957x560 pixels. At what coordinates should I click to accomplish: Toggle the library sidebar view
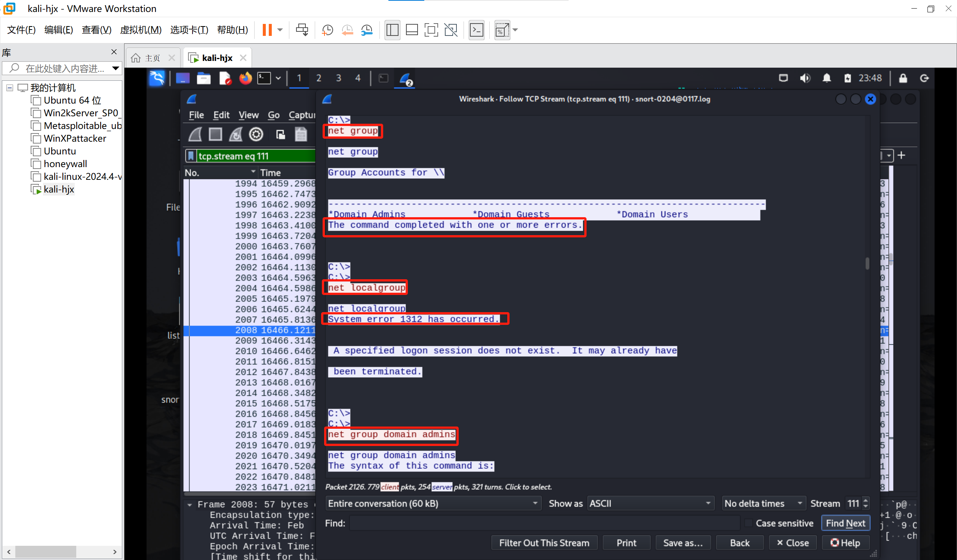pyautogui.click(x=392, y=30)
